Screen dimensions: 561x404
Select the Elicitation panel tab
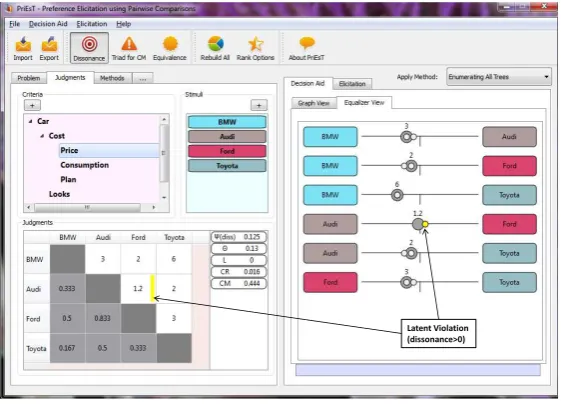[352, 84]
